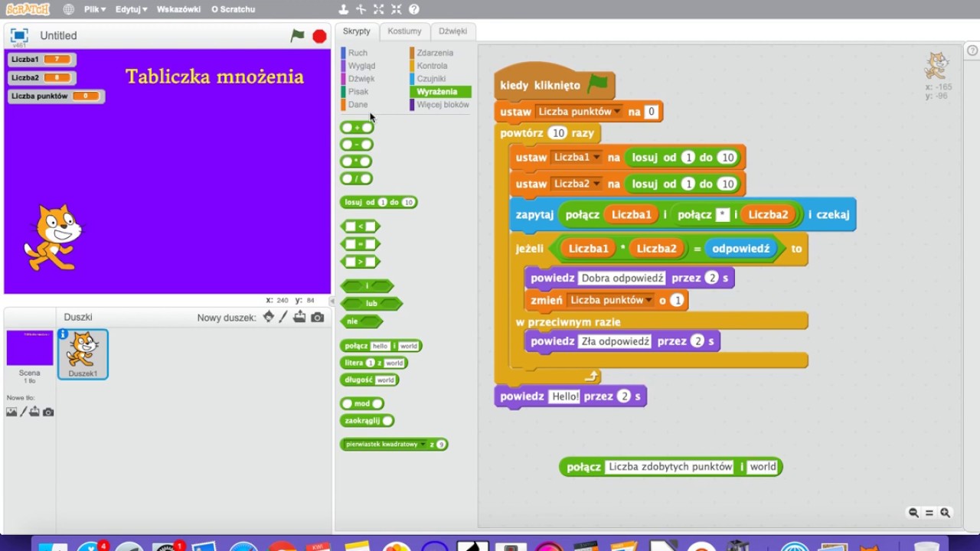The image size is (980, 551).
Task: Zoom out the scripts area
Action: pyautogui.click(x=913, y=513)
